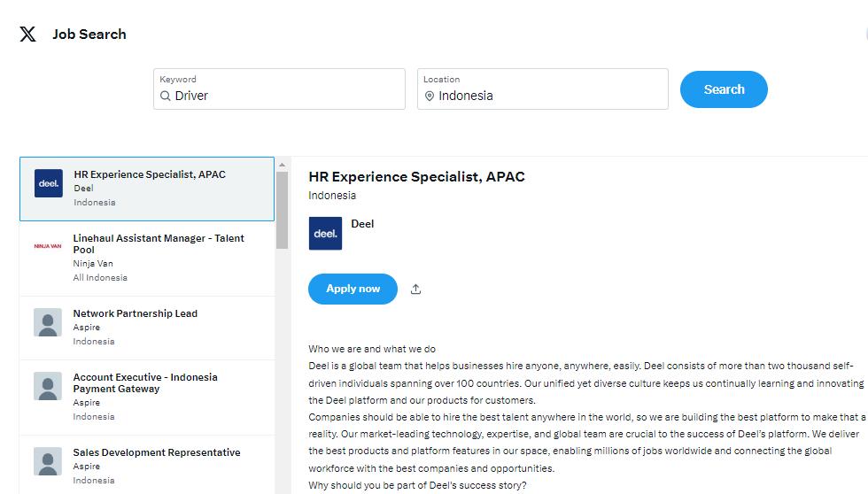This screenshot has height=494, width=868.
Task: Open Network Partnership Lead listing
Action: (x=147, y=328)
